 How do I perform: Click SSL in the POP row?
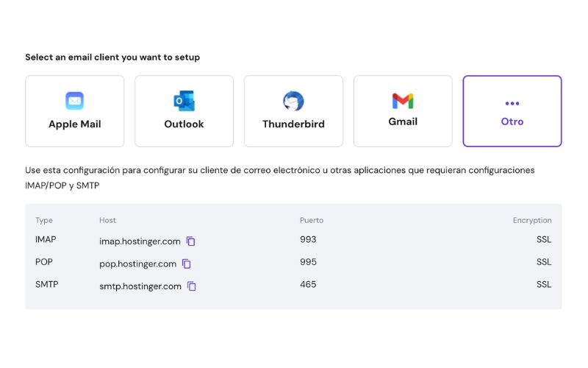(544, 262)
